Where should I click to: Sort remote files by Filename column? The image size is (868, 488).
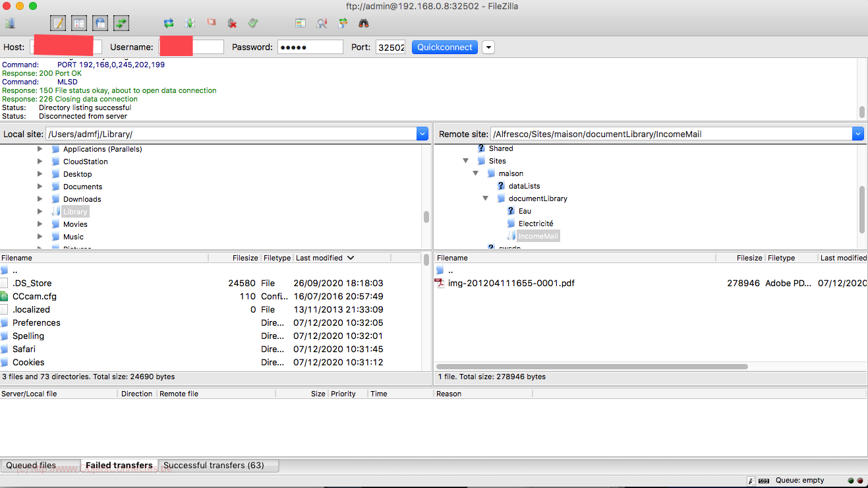point(575,258)
